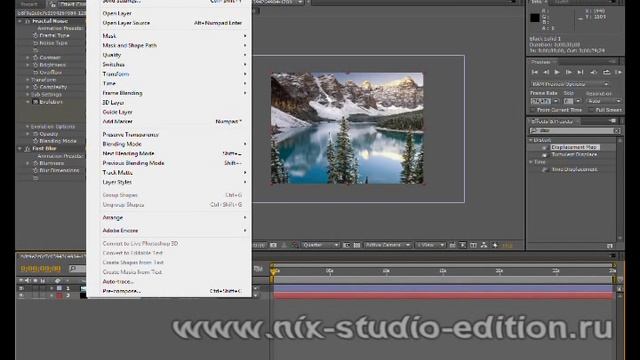Open comp flowchart icon in viewer
Screen dimensions: 640x360
coord(484,245)
